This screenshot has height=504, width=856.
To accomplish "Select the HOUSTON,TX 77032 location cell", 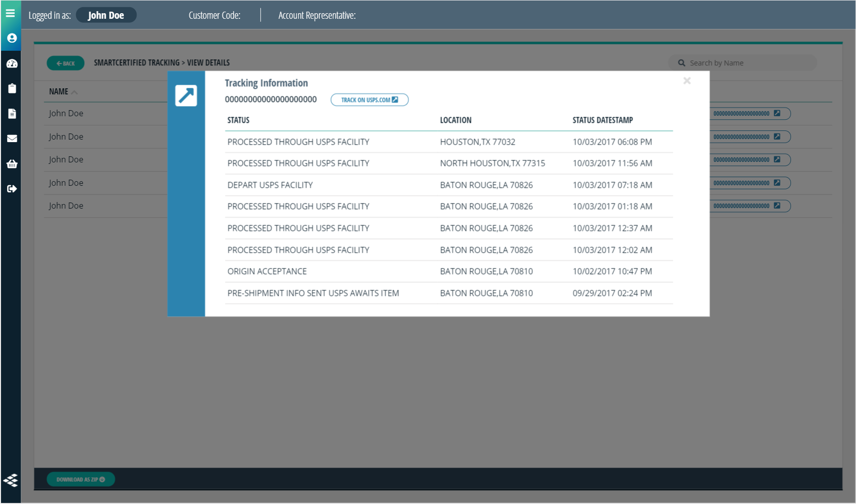I will pos(477,142).
